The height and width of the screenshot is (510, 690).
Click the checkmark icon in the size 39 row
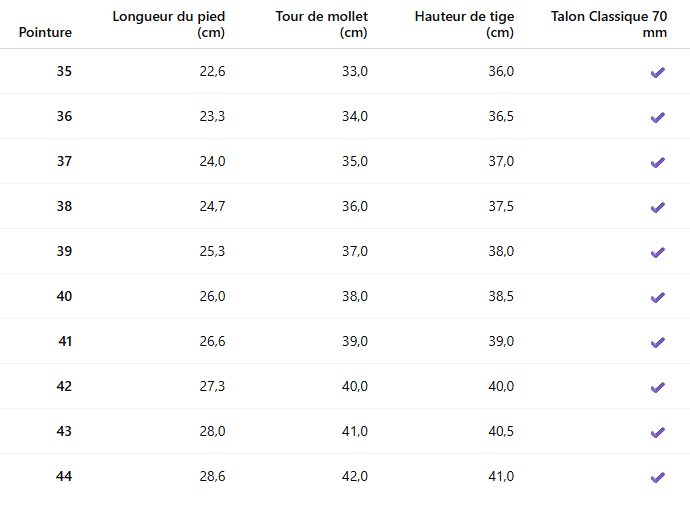pyautogui.click(x=657, y=252)
